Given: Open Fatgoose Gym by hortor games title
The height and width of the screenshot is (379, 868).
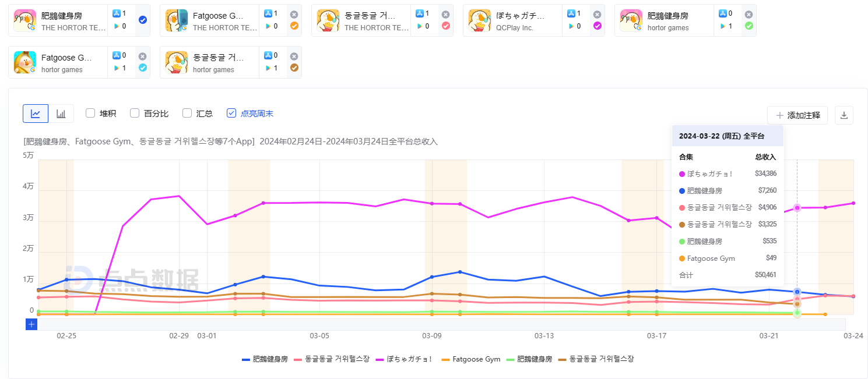Looking at the screenshot, I should 67,58.
